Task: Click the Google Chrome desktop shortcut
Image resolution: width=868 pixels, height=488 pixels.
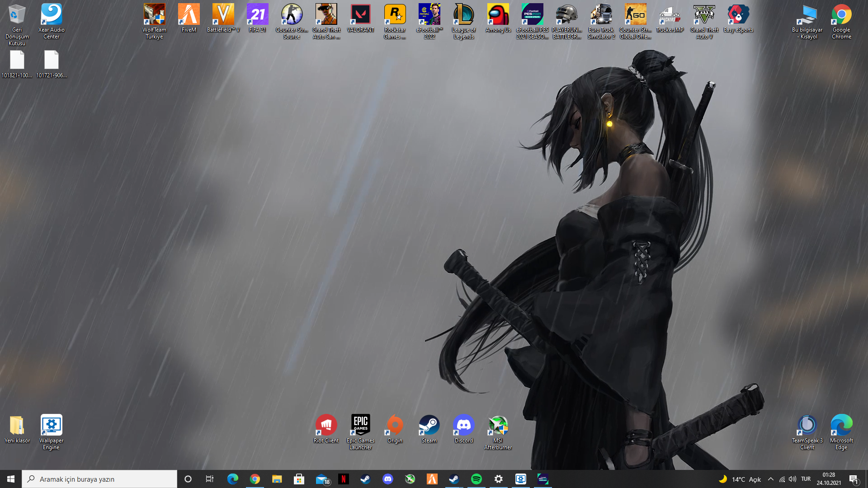Action: coord(842,21)
